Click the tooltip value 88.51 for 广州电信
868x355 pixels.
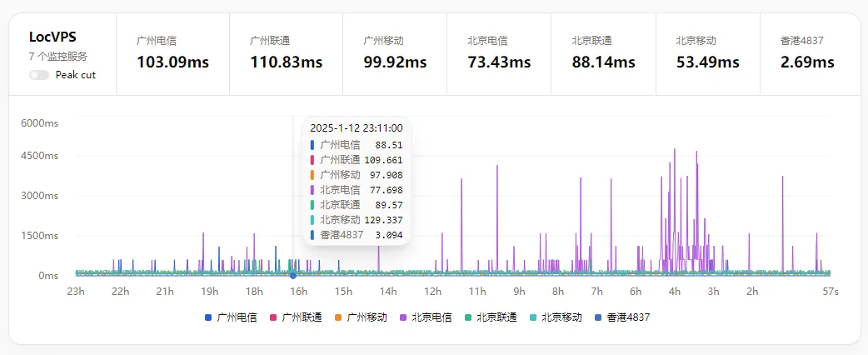pos(389,145)
